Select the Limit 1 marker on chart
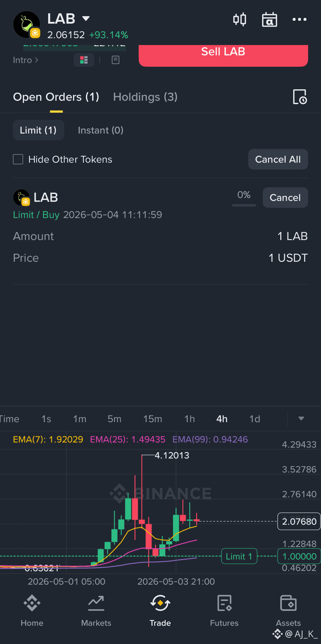This screenshot has width=321, height=644. point(239,556)
